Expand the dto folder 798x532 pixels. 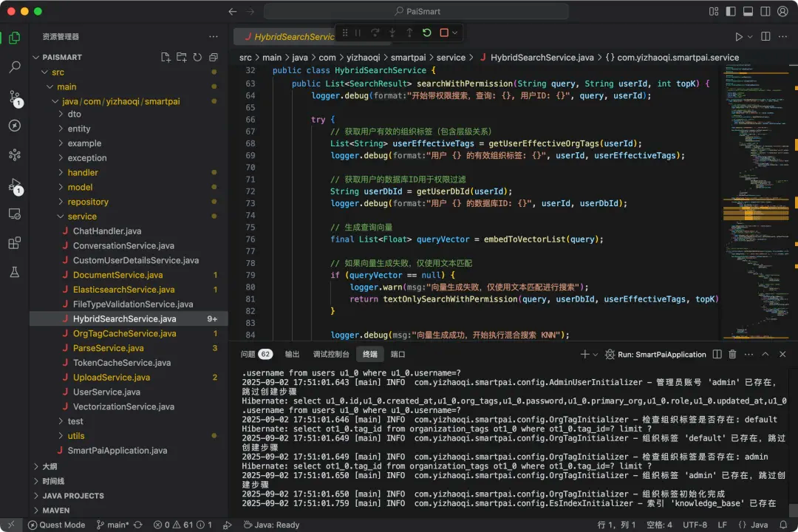[x=74, y=114]
